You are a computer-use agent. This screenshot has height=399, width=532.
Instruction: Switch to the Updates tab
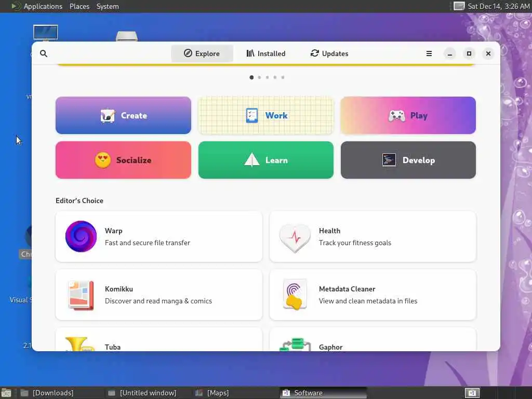329,54
